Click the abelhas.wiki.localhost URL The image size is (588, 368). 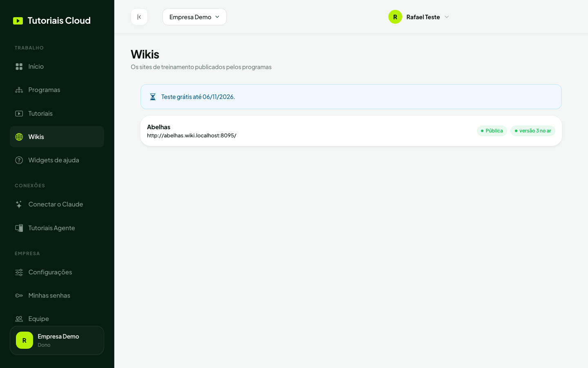click(x=192, y=136)
